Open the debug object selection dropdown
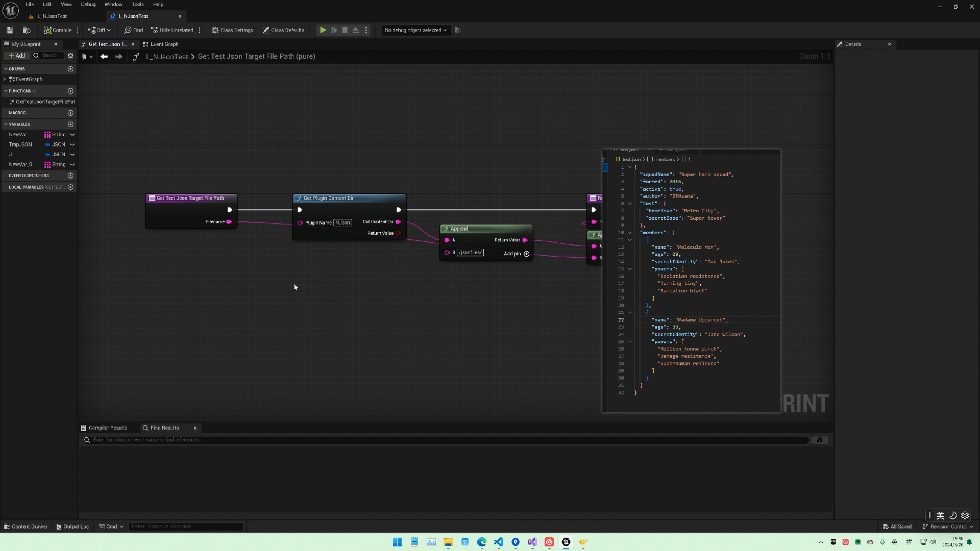This screenshot has height=551, width=980. pyautogui.click(x=415, y=30)
